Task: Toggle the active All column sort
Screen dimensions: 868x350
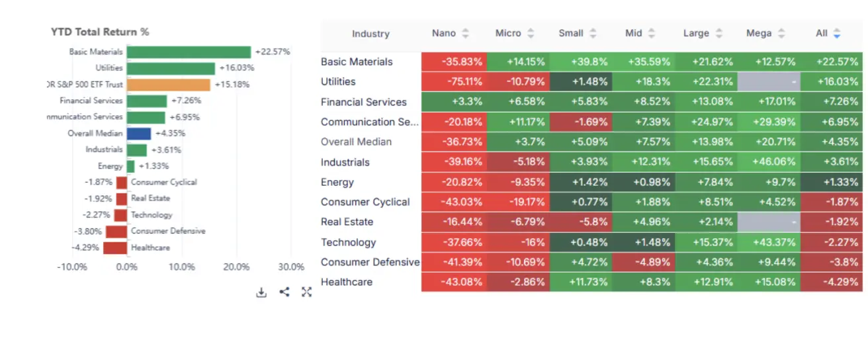Action: [x=837, y=33]
